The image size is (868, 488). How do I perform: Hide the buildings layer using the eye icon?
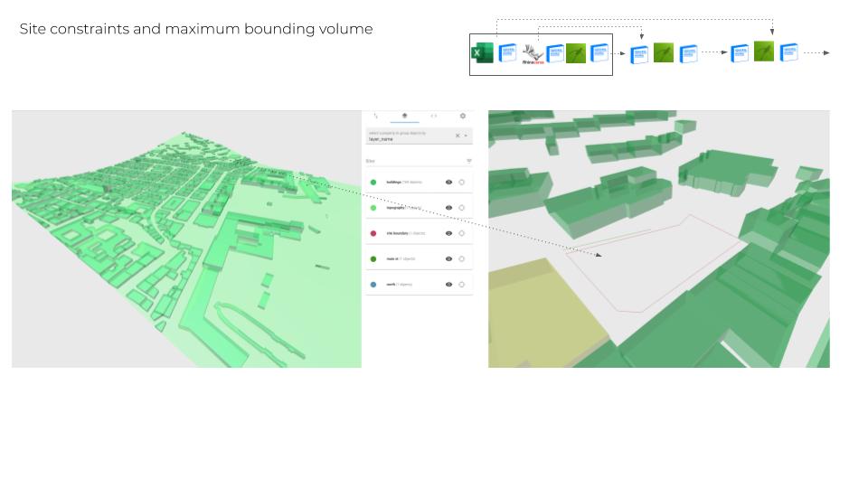coord(448,182)
